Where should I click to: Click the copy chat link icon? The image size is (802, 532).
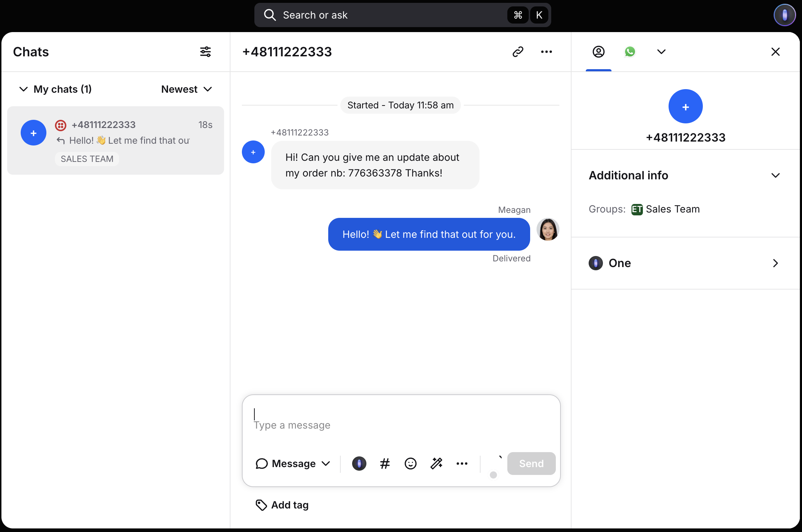(x=518, y=52)
